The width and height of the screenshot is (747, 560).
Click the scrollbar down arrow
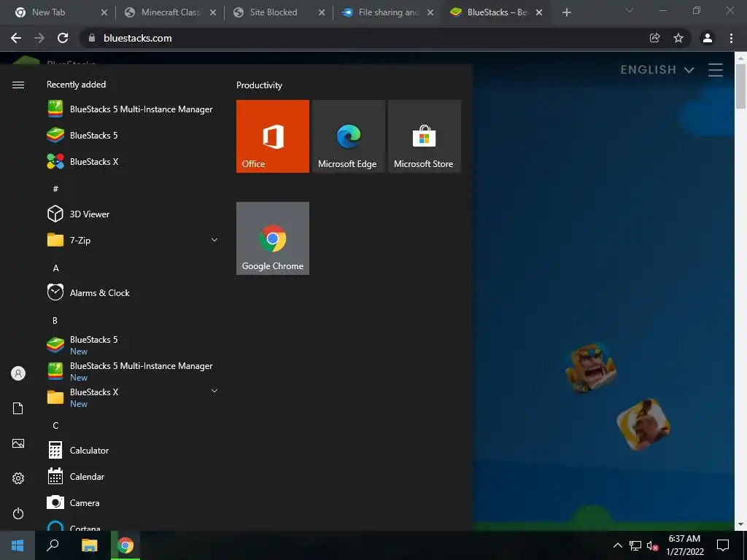(x=740, y=525)
